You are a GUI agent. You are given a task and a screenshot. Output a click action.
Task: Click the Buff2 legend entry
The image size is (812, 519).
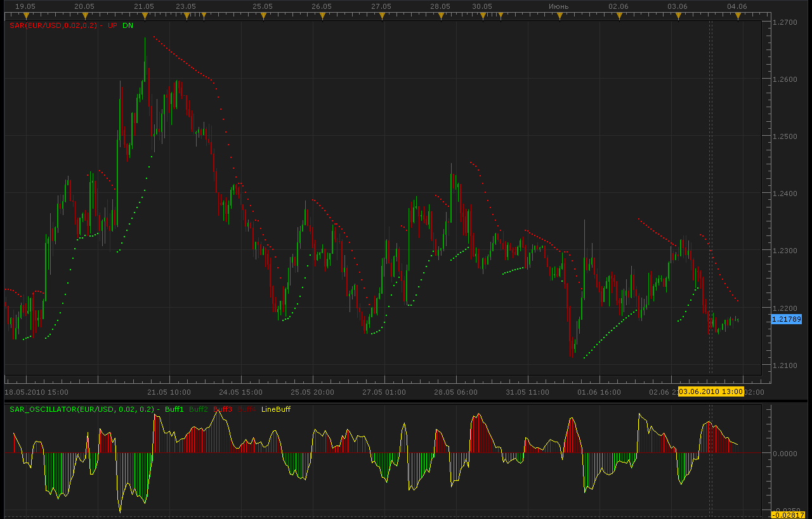[x=199, y=409]
